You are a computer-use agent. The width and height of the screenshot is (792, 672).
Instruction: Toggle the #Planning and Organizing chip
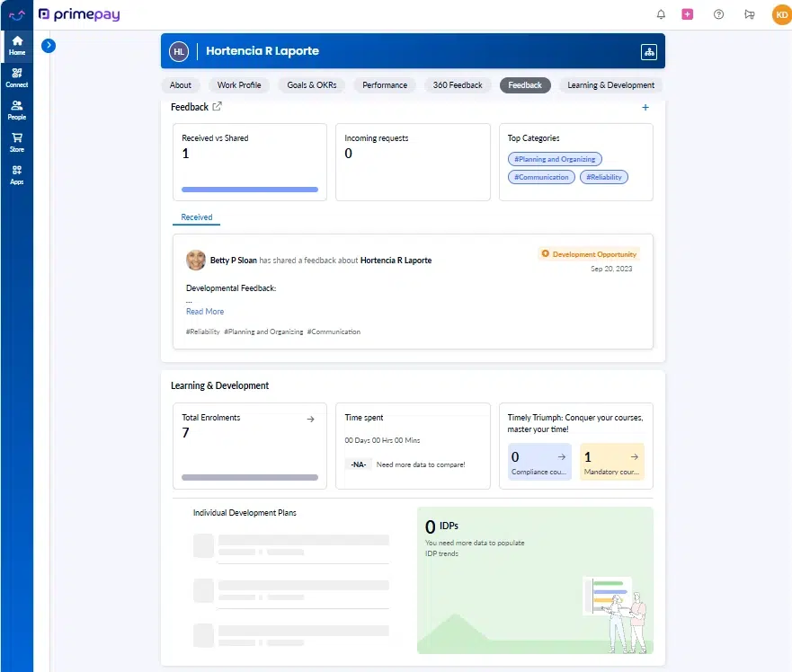click(555, 158)
